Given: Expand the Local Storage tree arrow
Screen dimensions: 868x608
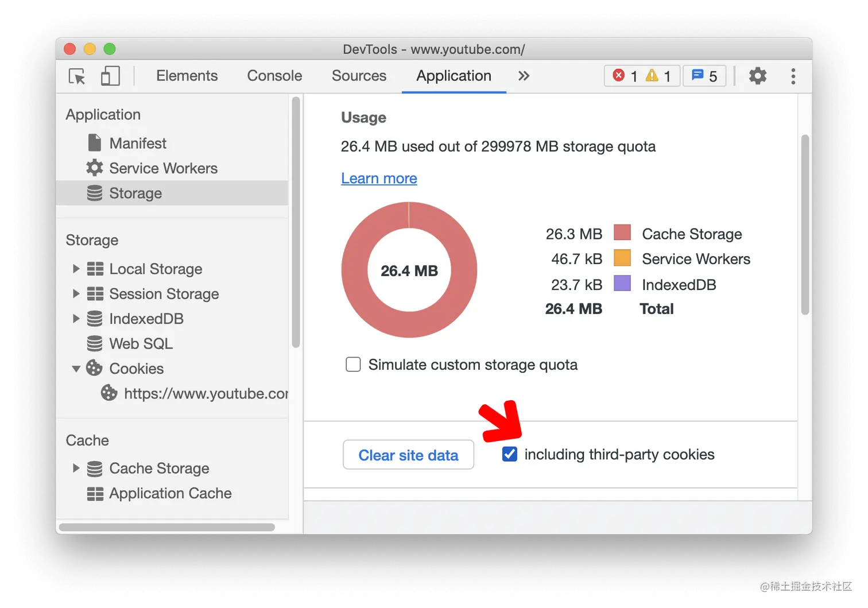Looking at the screenshot, I should [x=76, y=269].
